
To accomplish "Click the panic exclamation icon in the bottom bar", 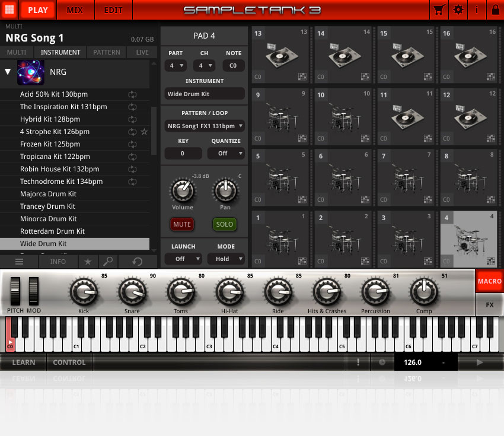I will [x=358, y=361].
